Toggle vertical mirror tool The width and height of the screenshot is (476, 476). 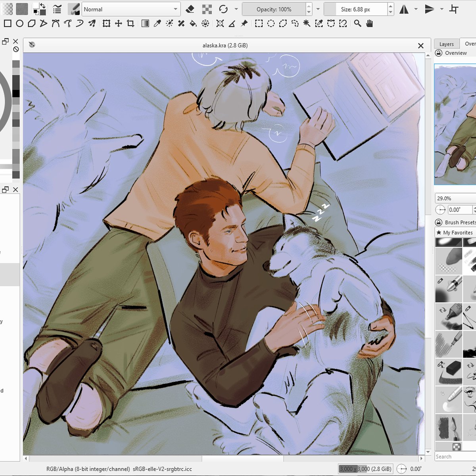tap(430, 9)
